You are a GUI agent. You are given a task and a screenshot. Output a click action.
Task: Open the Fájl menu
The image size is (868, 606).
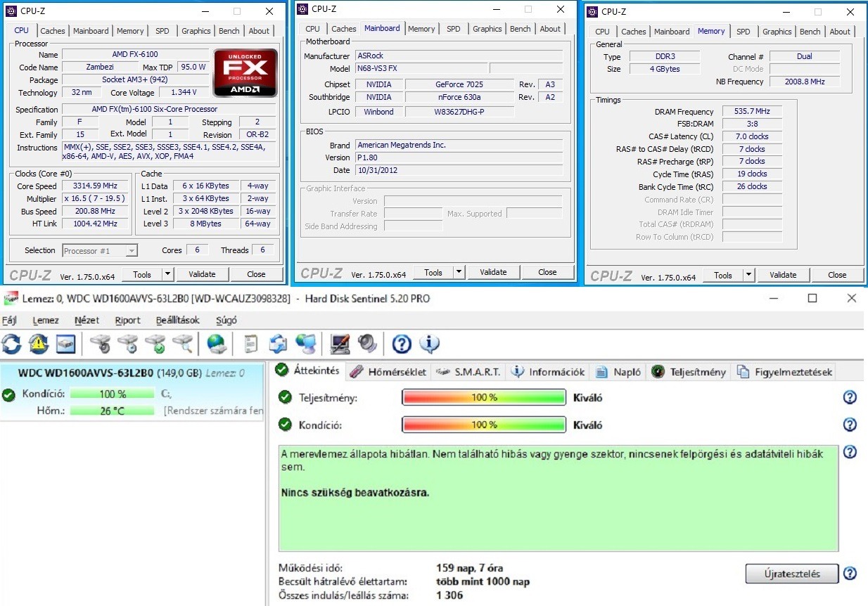pos(9,320)
